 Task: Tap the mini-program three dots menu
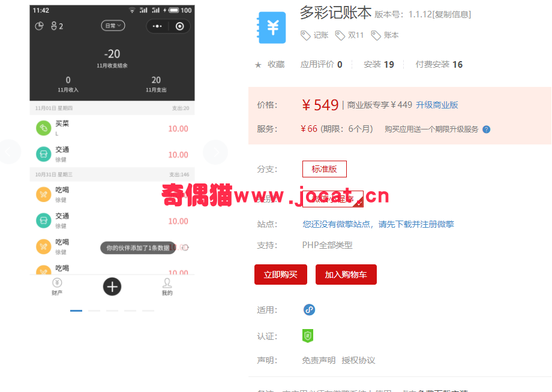[x=157, y=26]
